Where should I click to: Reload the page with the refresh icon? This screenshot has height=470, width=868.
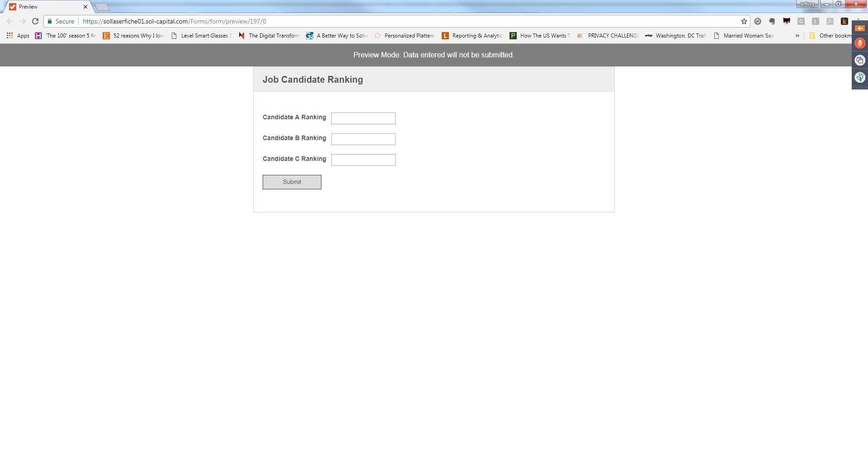35,21
